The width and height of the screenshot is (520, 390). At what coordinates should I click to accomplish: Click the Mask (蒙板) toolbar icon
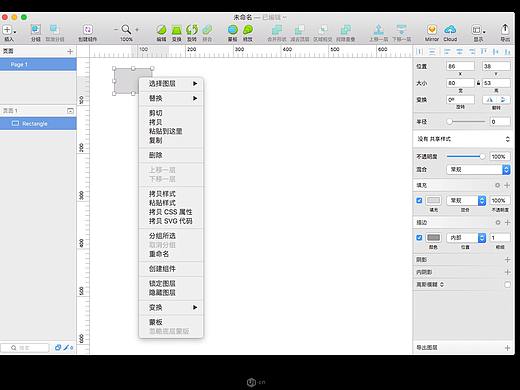[x=233, y=30]
